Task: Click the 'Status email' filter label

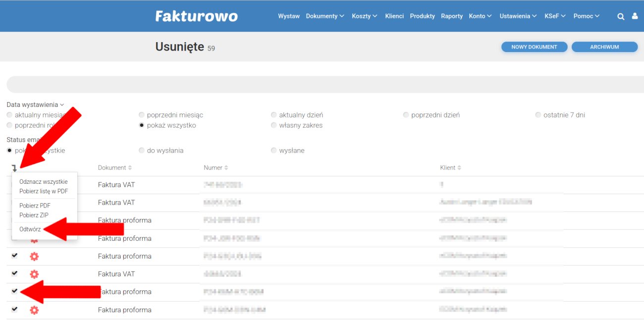Action: 23,140
